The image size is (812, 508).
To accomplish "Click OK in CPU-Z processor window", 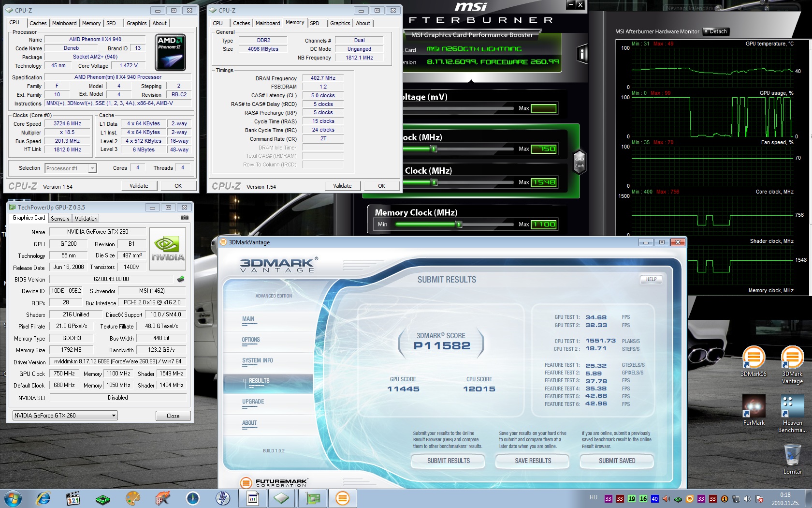I will (178, 186).
